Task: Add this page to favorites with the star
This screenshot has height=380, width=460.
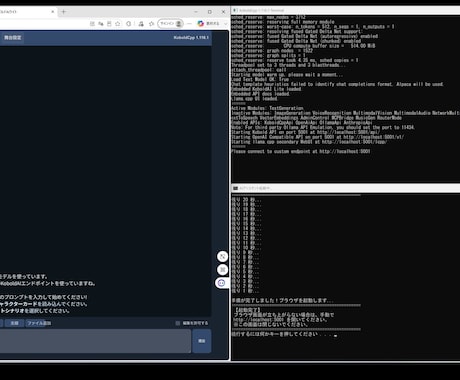Action: [x=118, y=24]
